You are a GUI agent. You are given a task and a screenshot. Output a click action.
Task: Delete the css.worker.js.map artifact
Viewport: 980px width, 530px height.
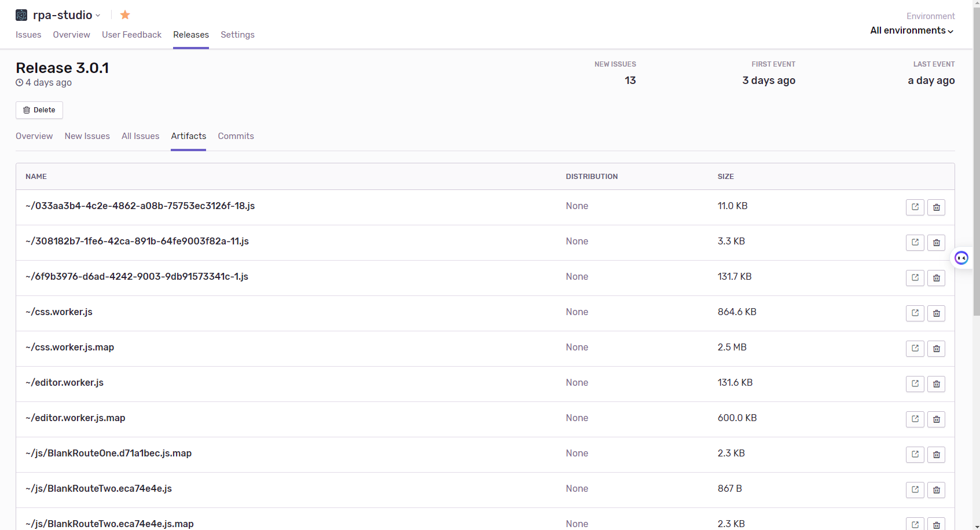tap(936, 349)
